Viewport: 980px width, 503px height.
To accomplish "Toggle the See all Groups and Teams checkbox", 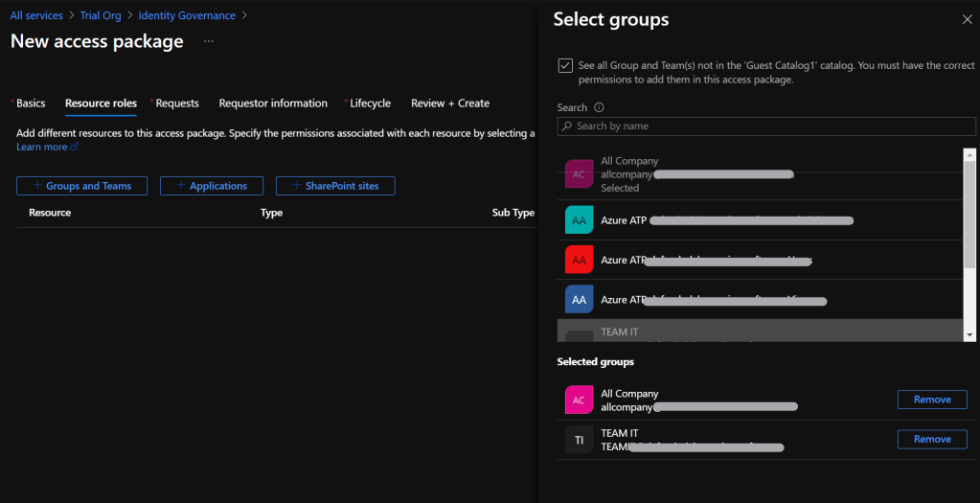I will [565, 66].
